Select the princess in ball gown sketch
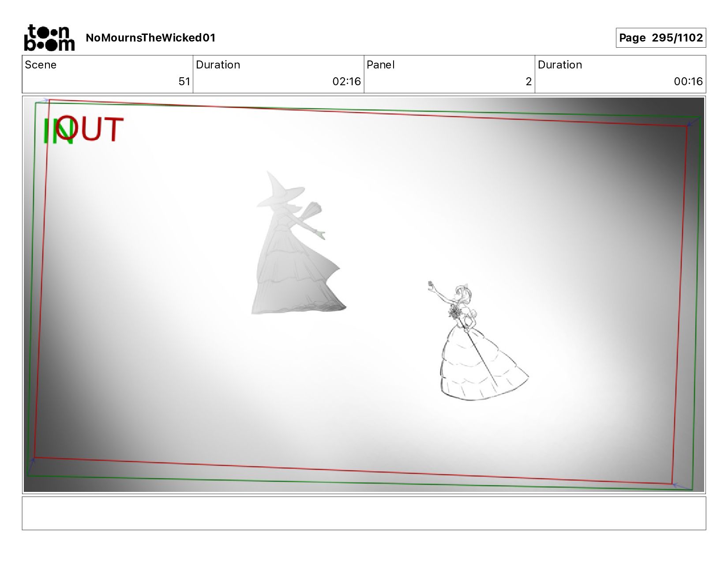 [479, 341]
